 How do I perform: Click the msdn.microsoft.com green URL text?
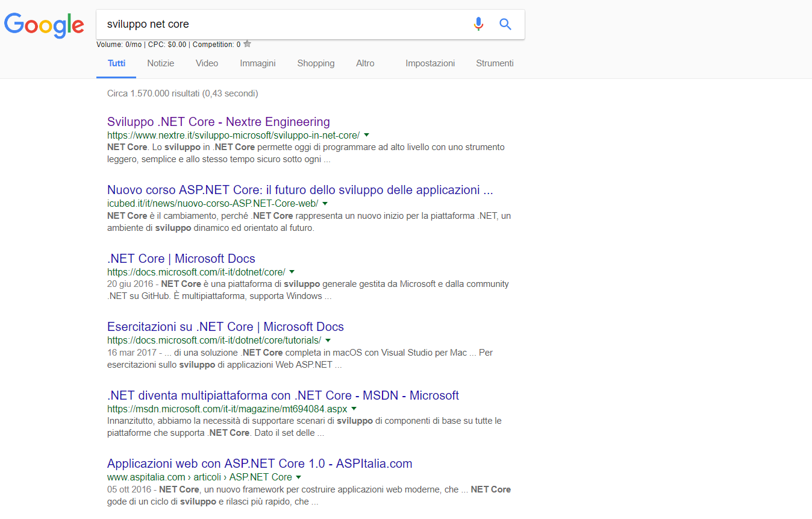(227, 409)
